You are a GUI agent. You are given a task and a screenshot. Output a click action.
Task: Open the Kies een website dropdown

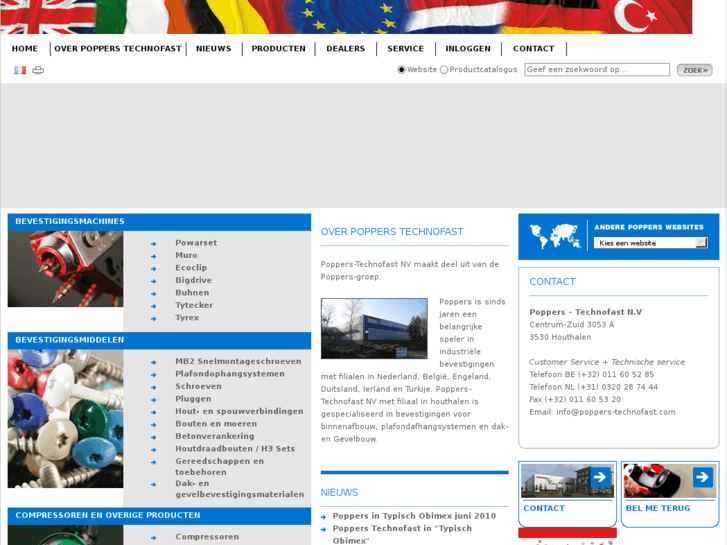650,243
